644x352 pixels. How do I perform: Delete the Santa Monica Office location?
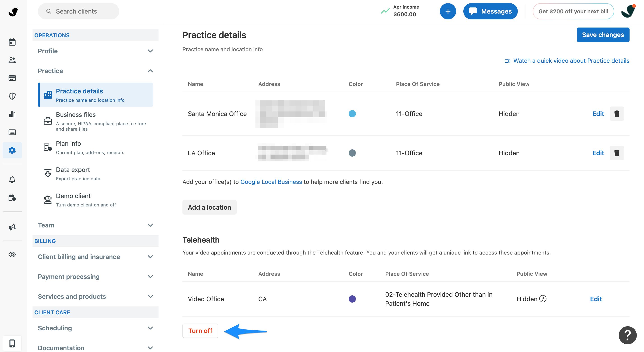617,114
